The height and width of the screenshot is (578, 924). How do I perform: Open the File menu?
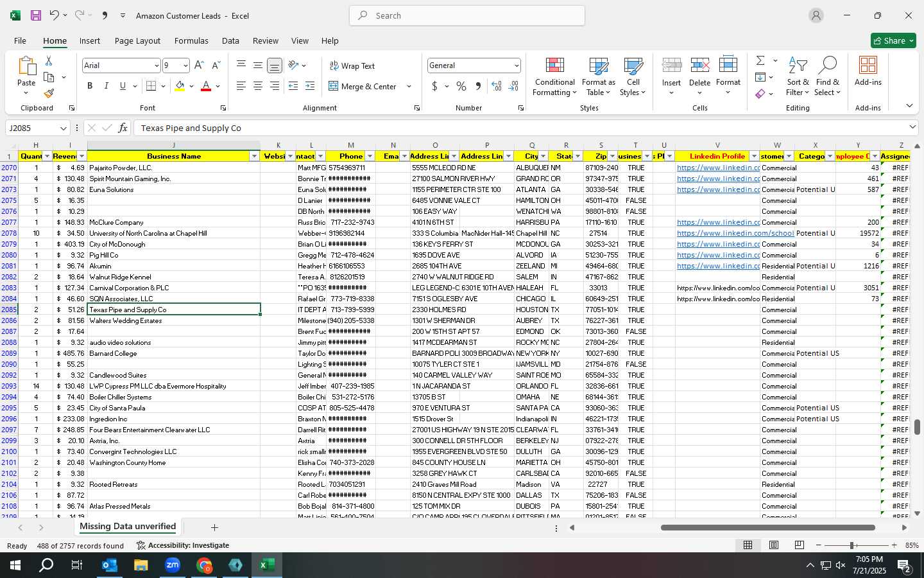point(20,40)
